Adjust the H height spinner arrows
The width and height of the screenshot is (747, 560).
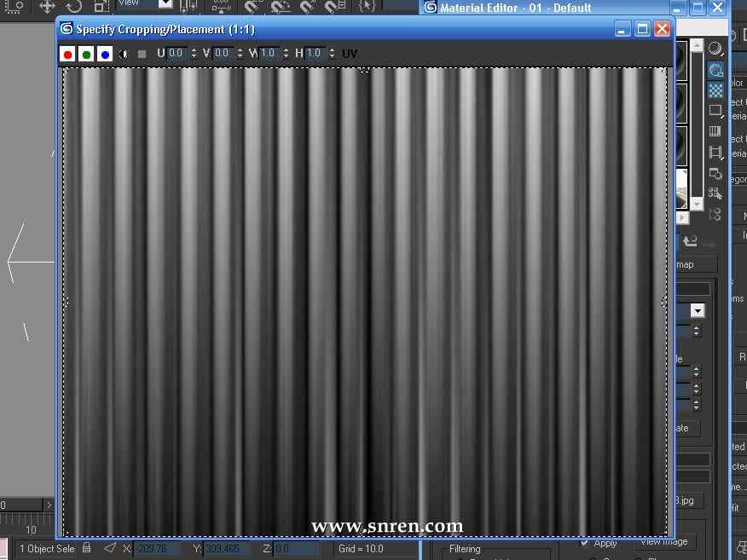(x=332, y=53)
